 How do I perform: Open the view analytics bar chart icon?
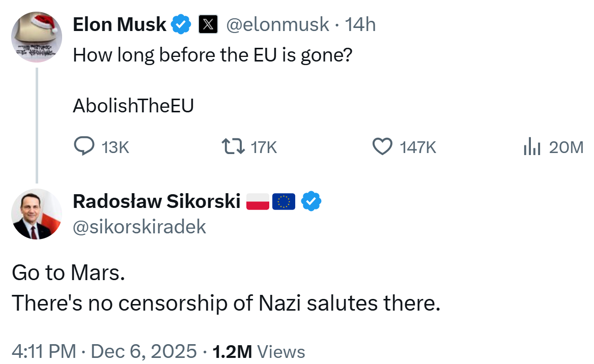[x=531, y=147]
